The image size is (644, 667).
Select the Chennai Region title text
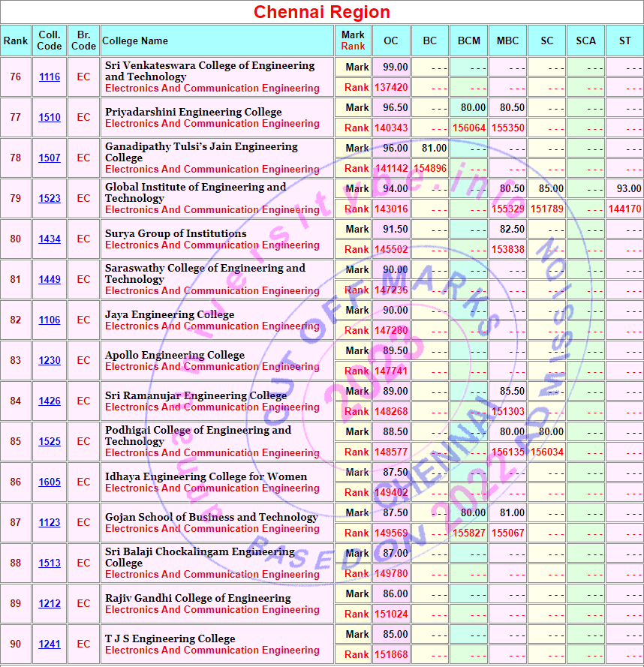(322, 12)
